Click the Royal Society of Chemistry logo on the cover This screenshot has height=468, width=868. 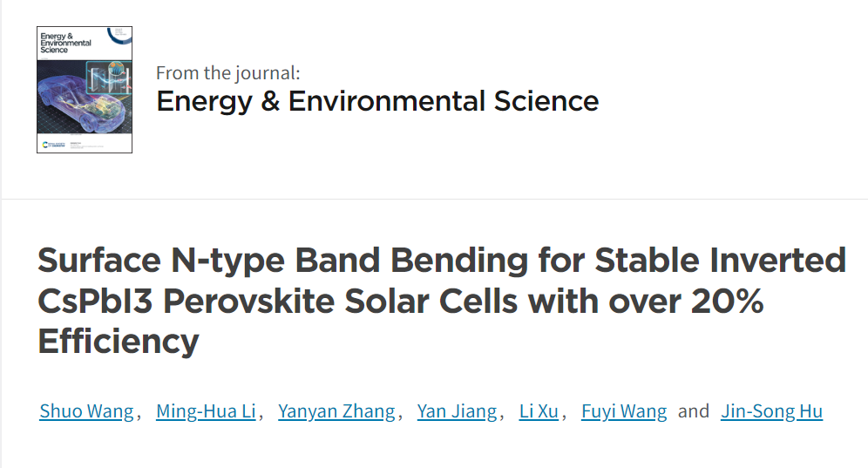[54, 145]
